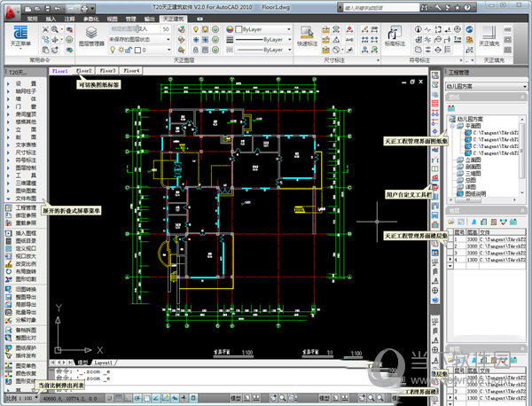Image resolution: width=532 pixels, height=406 pixels.
Task: Click the 快速标注 quick dimension tool
Action: pos(307,36)
